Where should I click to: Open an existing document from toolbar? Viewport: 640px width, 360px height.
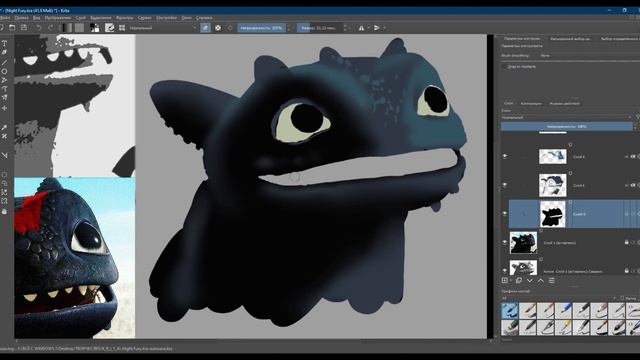click(12, 28)
